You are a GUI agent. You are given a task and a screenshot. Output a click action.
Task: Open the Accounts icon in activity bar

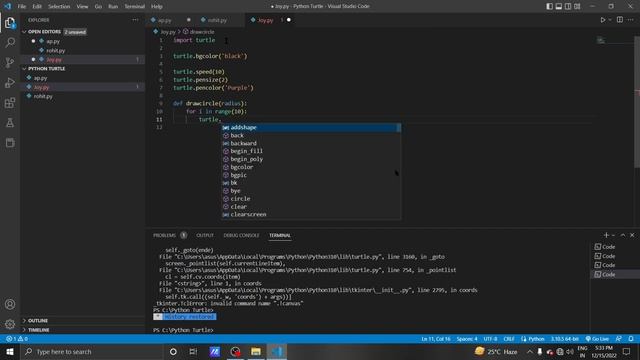(10, 304)
